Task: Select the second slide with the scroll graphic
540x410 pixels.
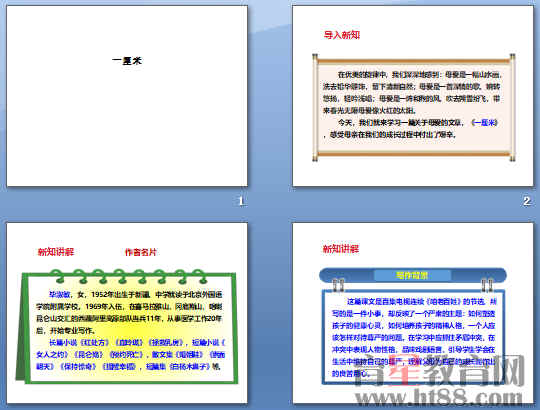Action: tap(413, 96)
